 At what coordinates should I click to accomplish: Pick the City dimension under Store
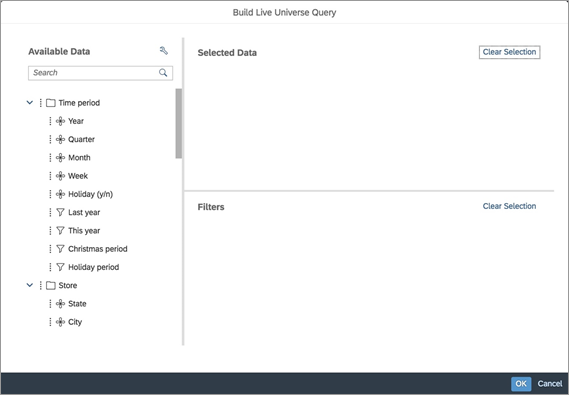75,322
